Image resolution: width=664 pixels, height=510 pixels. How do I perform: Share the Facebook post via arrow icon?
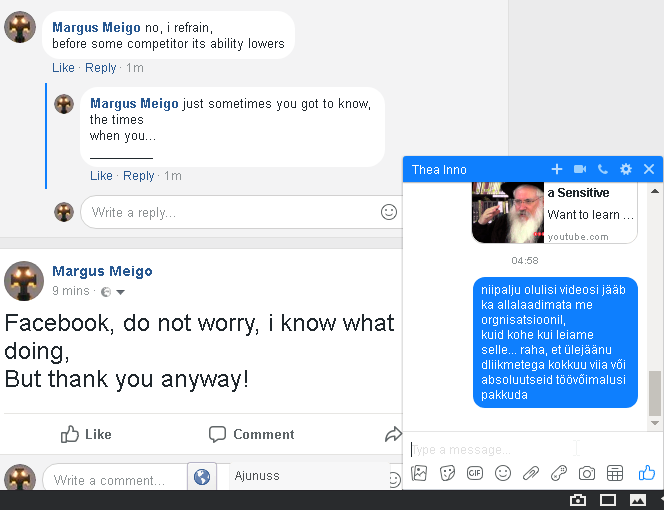(393, 434)
